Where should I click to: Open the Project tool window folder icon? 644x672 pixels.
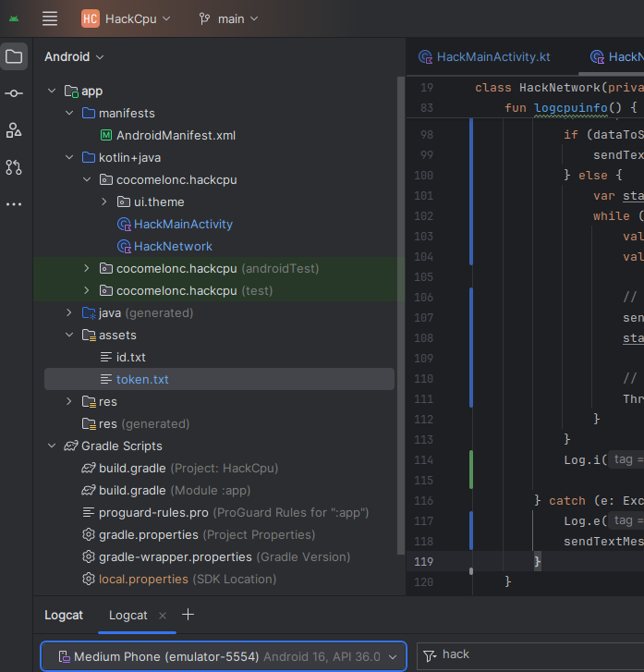pos(14,56)
